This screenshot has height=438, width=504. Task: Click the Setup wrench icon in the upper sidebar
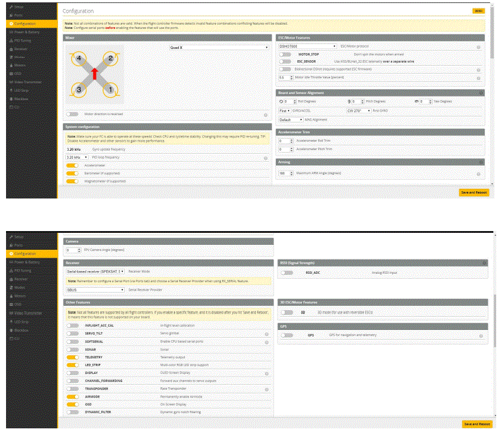11,7
